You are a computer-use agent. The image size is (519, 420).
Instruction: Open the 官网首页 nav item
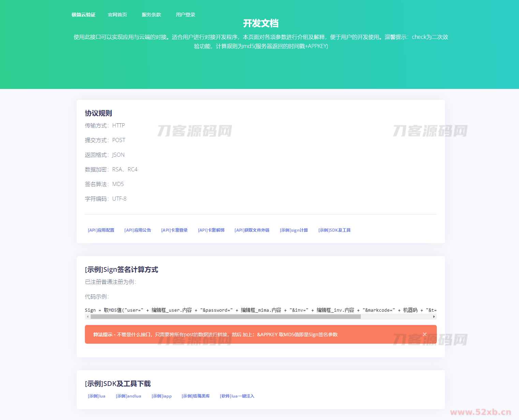117,15
